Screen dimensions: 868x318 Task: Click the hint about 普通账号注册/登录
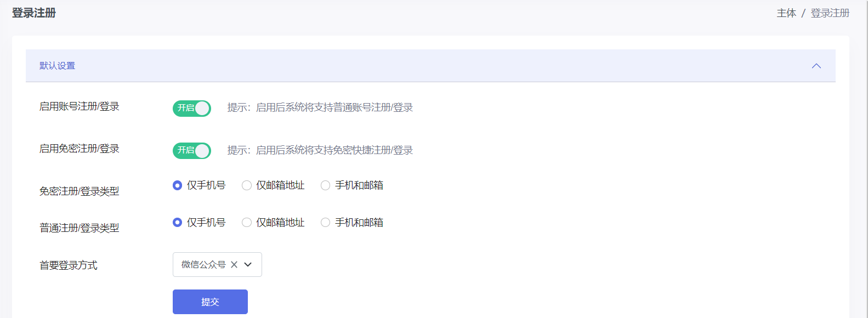point(320,107)
